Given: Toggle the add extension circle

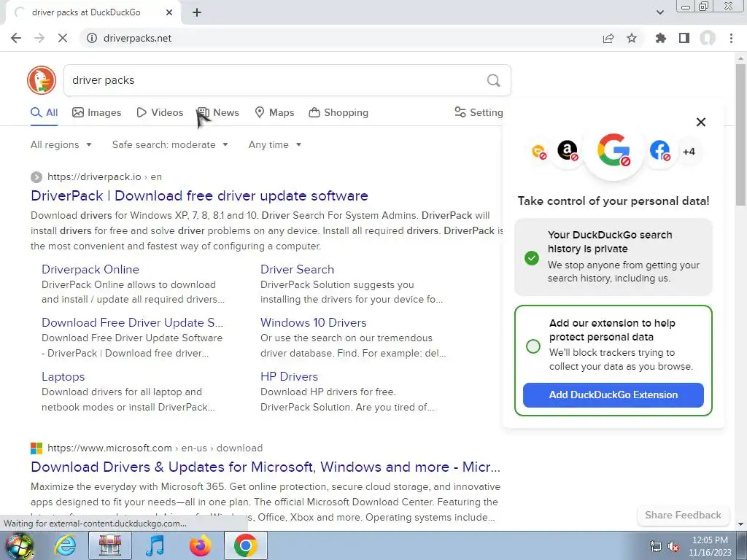Looking at the screenshot, I should [x=533, y=346].
